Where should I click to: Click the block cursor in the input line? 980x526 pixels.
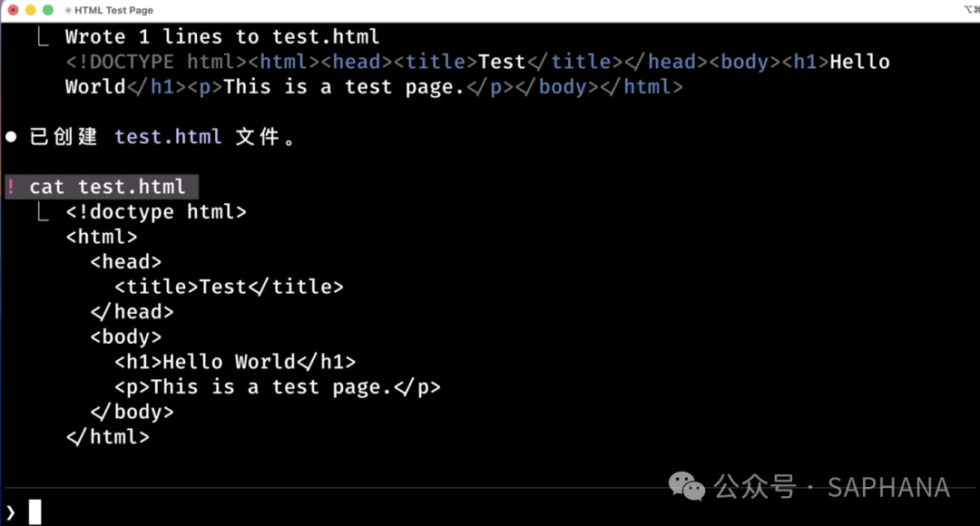pyautogui.click(x=35, y=512)
